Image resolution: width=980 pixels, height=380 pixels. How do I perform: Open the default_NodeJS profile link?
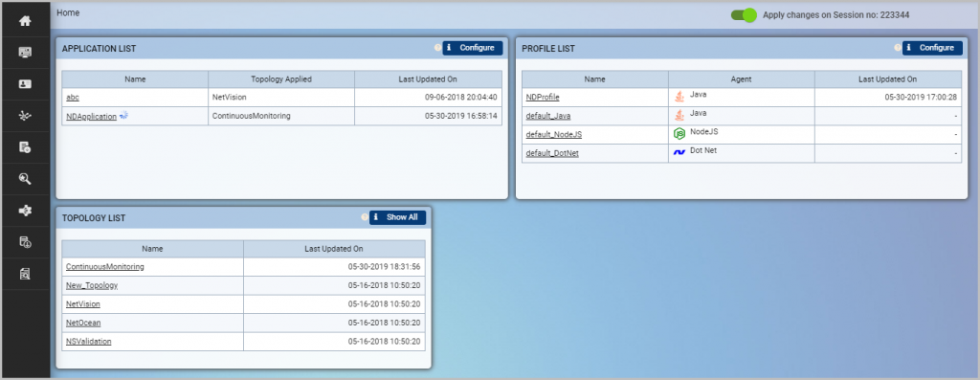click(554, 134)
